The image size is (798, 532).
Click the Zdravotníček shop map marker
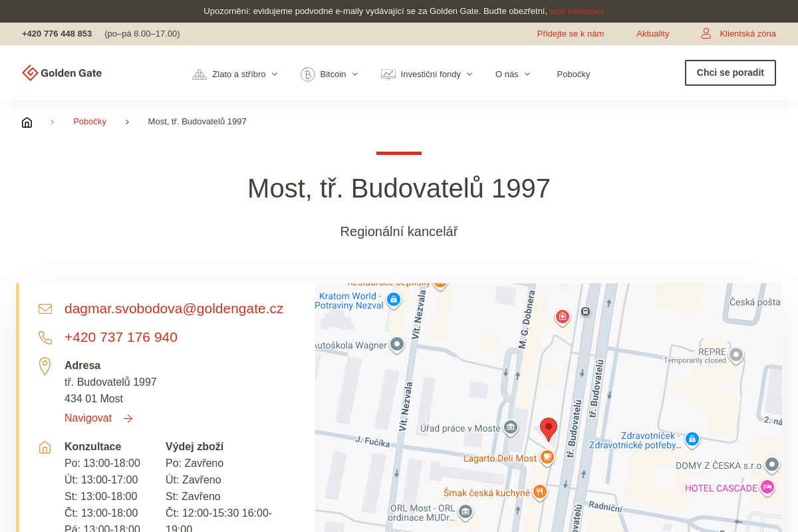click(x=692, y=439)
